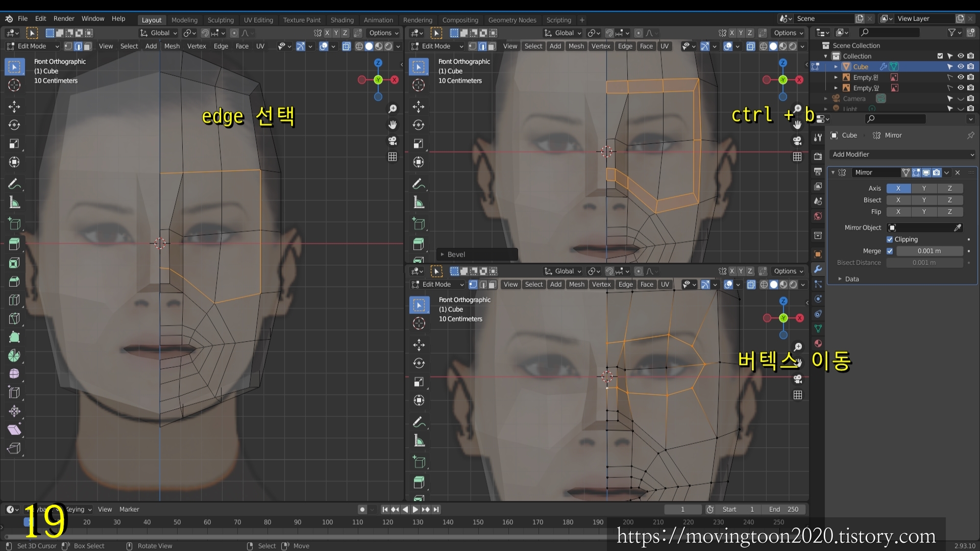980x551 pixels.
Task: Select the Rip Region tool in left viewport
Action: [14, 448]
